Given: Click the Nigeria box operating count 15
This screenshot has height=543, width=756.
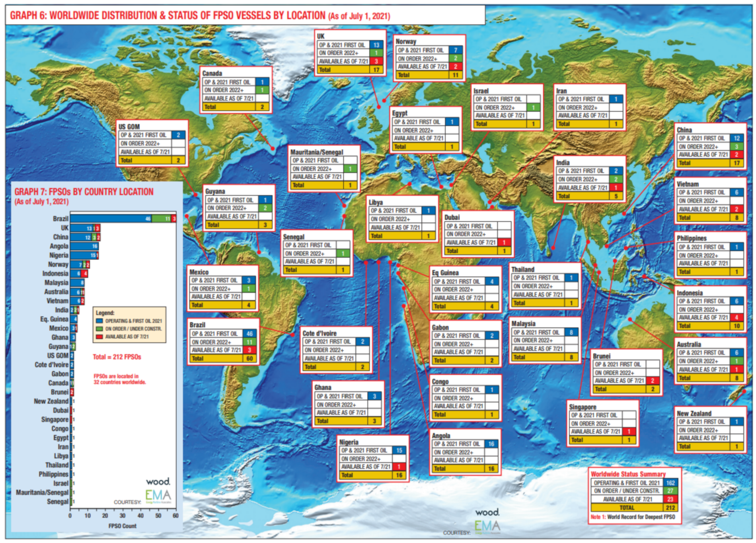Looking at the screenshot, I should tap(399, 450).
